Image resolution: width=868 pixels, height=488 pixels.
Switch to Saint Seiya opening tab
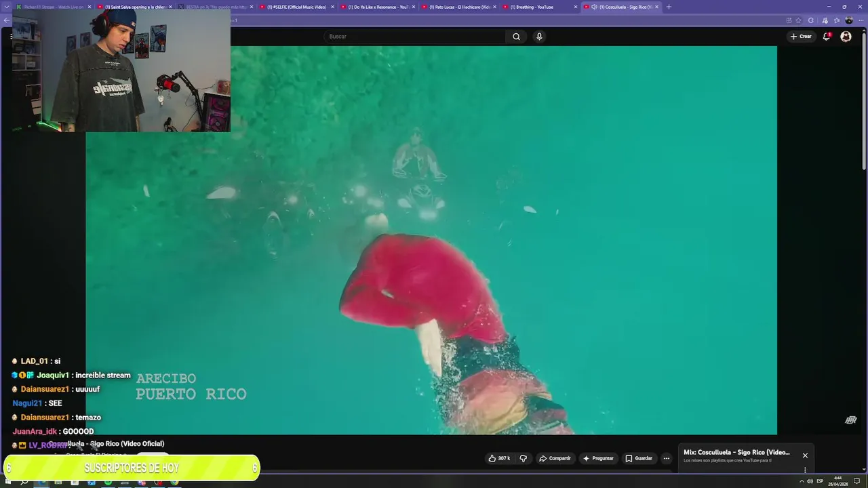(135, 7)
